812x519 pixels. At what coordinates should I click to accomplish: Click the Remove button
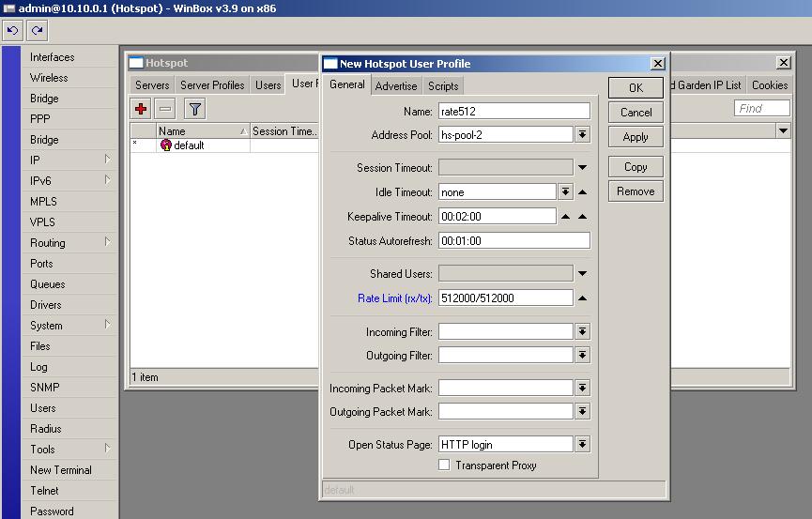[636, 191]
